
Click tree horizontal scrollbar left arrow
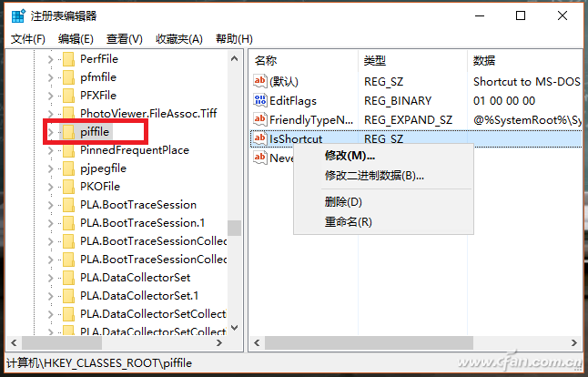15,343
